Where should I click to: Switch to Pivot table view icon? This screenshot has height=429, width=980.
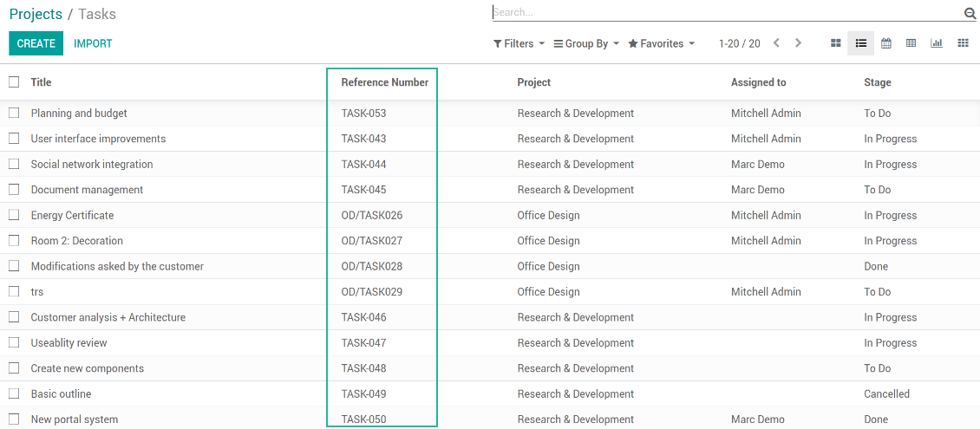911,43
